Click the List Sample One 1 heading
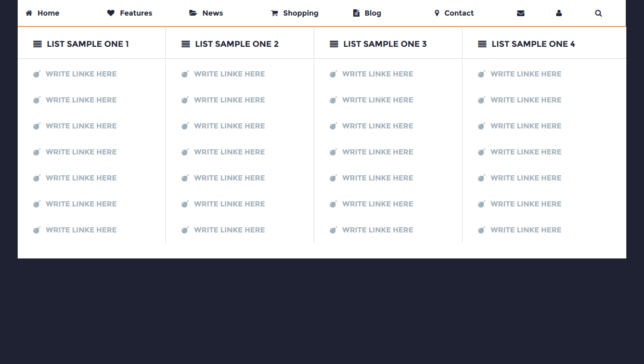Image resolution: width=644 pixels, height=364 pixels. click(88, 44)
